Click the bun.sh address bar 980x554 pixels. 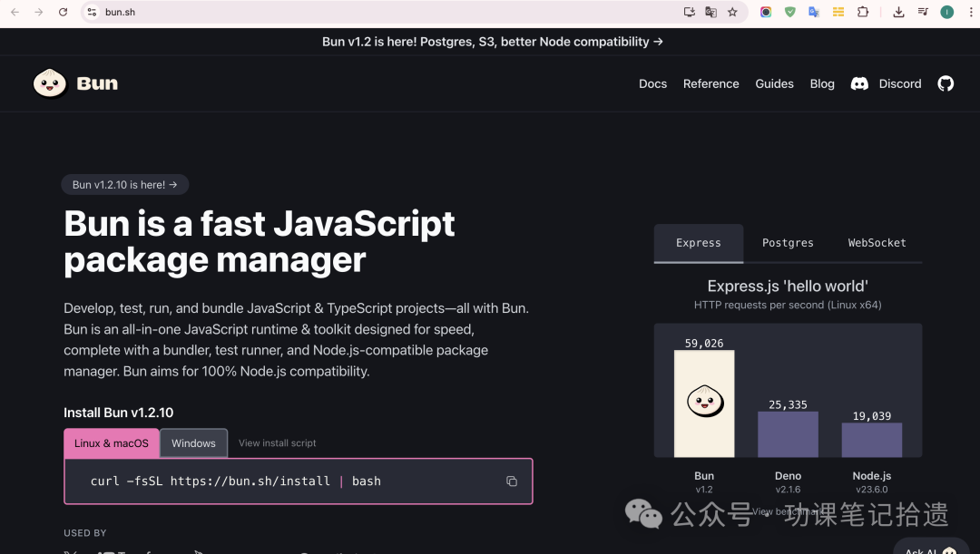click(363, 12)
